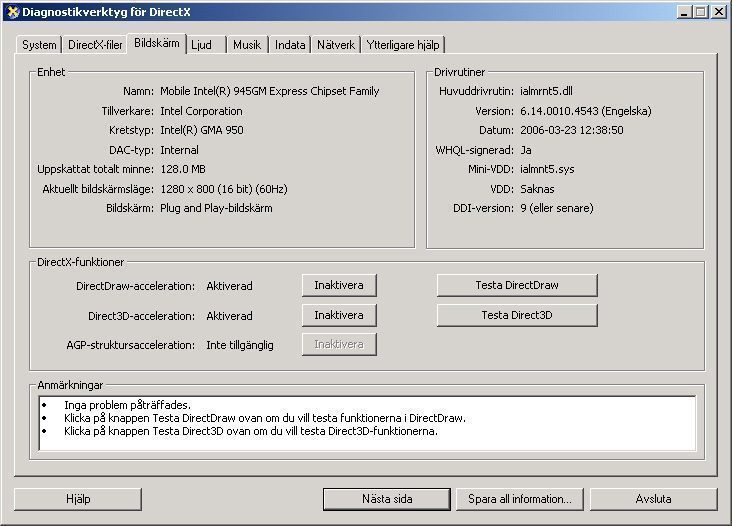Click the 'Anmärkningar' group heading

point(70,385)
